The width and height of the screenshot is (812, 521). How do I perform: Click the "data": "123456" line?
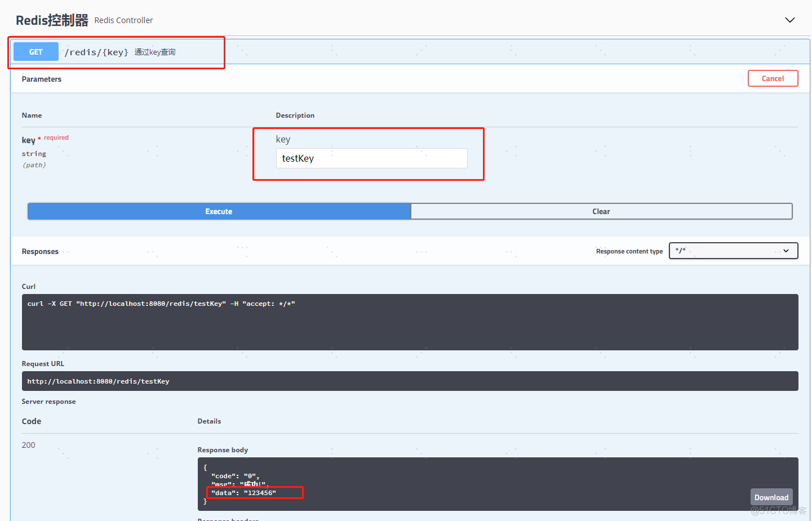(x=243, y=493)
